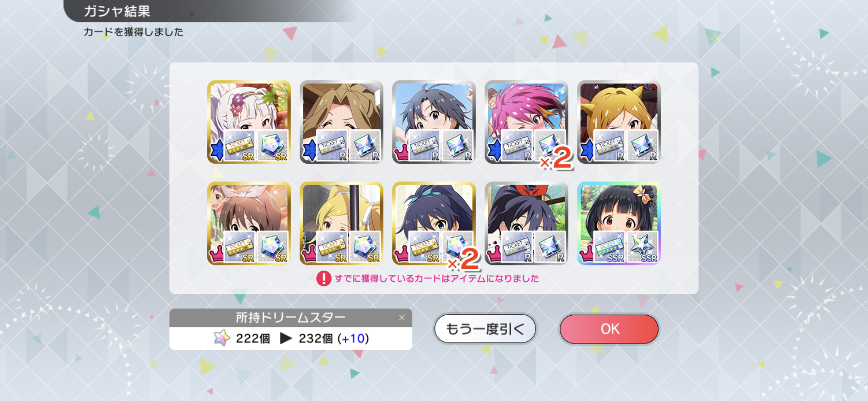Click the SR ticket on first card

point(239,145)
